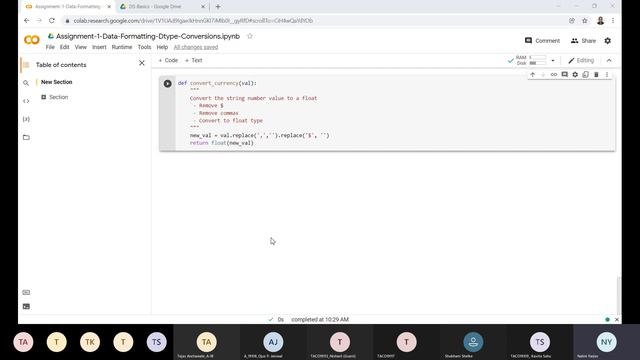Go back in browser history
The height and width of the screenshot is (360, 640).
27,20
